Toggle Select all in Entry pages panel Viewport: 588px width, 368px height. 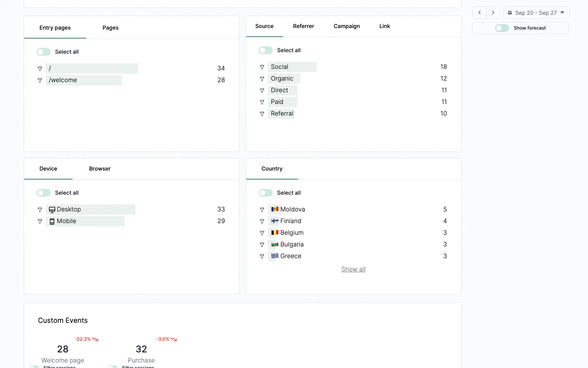tap(44, 52)
